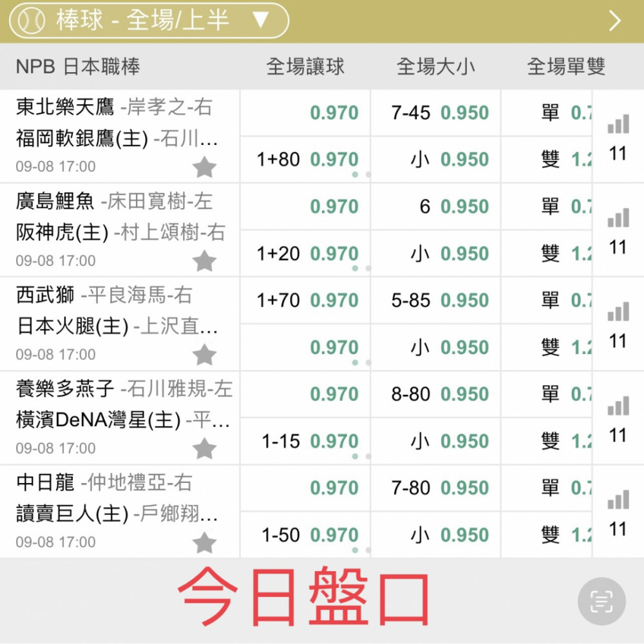Bet 單 odd for 西武獅 match
Screen dimensions: 644x644
pos(547,301)
